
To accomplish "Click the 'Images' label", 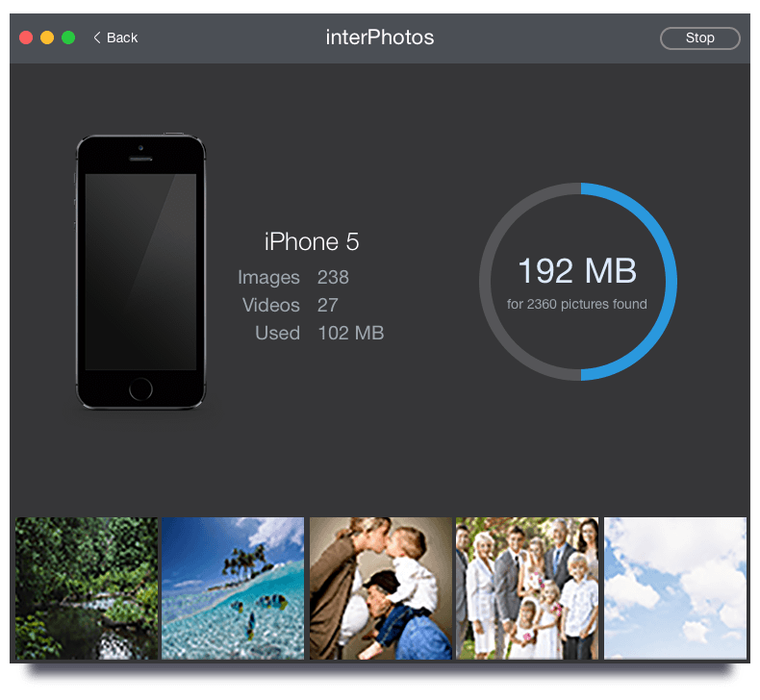I will (269, 278).
